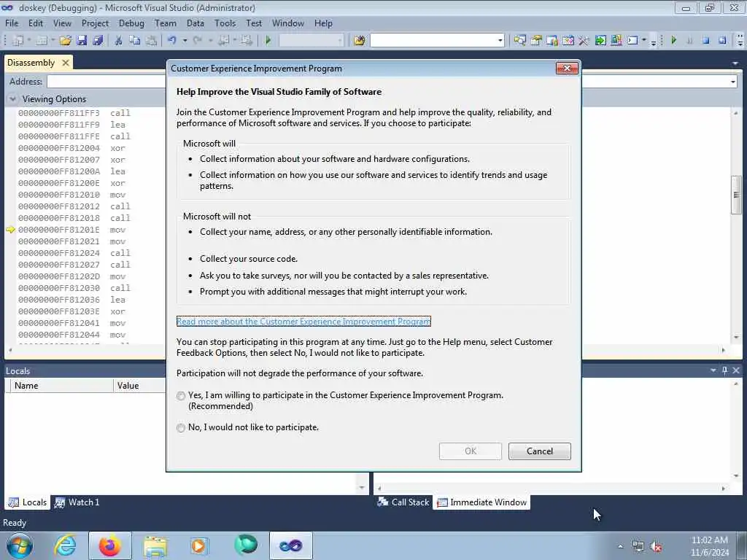Close the Disassembly tab
This screenshot has height=560, width=747.
tap(66, 63)
